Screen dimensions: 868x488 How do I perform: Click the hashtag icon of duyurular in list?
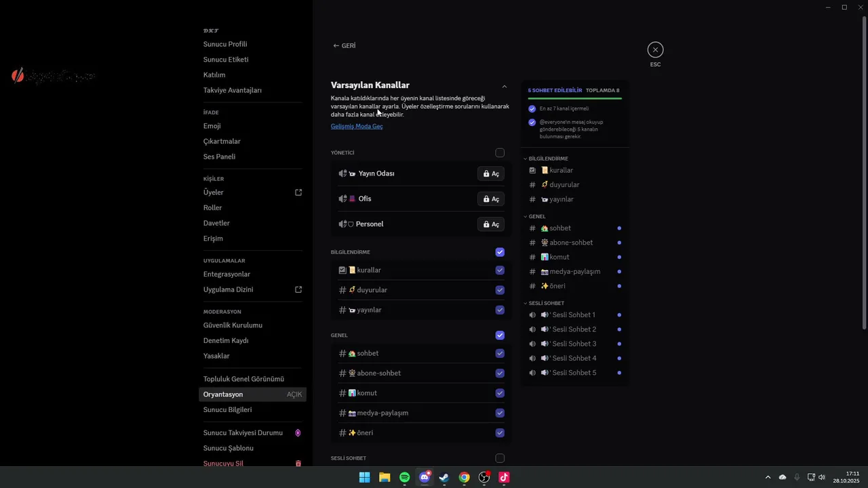point(342,290)
